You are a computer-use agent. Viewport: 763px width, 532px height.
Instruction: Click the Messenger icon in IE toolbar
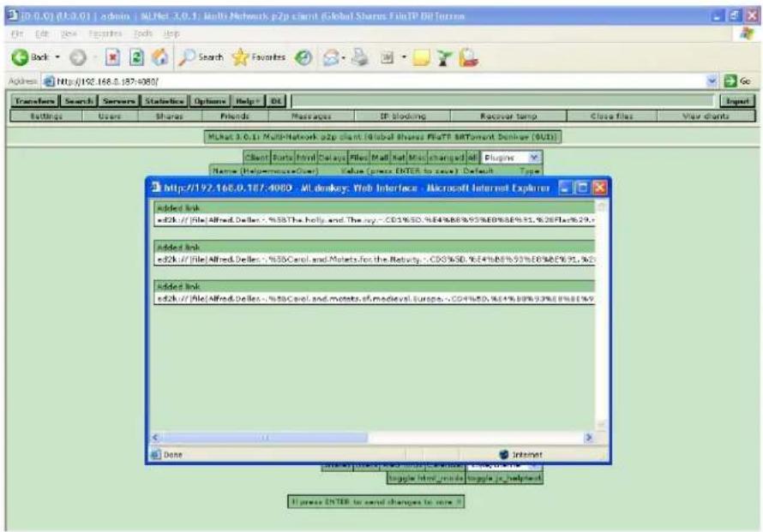pyautogui.click(x=443, y=58)
